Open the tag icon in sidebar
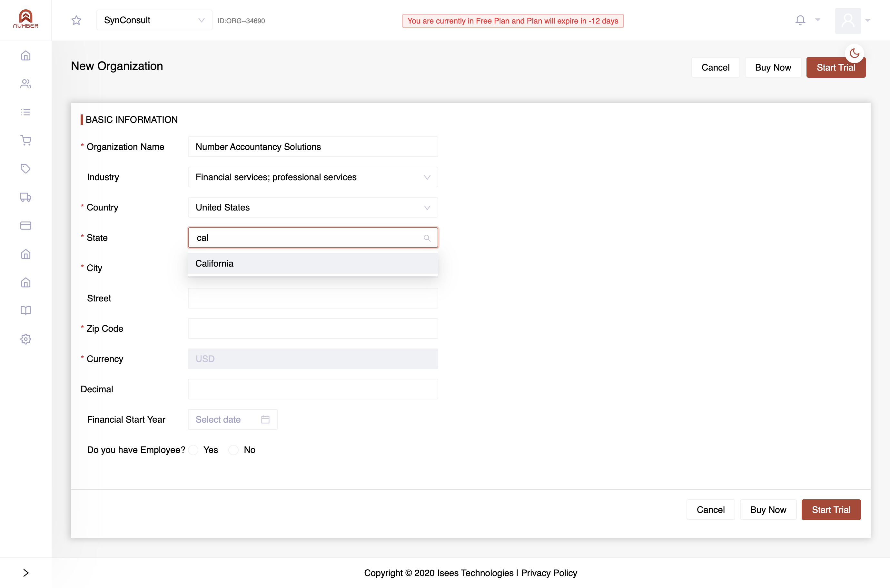This screenshot has height=588, width=890. coord(25,169)
